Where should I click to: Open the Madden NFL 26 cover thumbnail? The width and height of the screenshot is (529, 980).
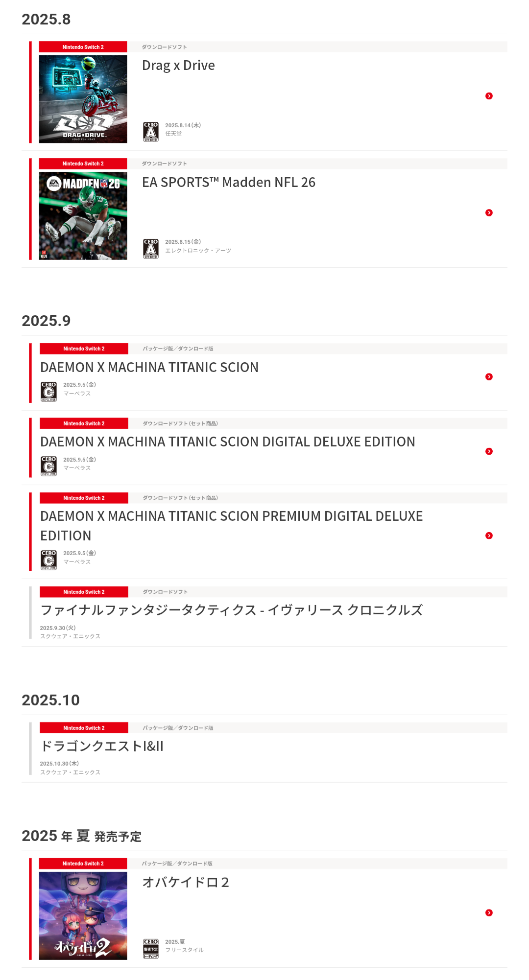click(83, 215)
